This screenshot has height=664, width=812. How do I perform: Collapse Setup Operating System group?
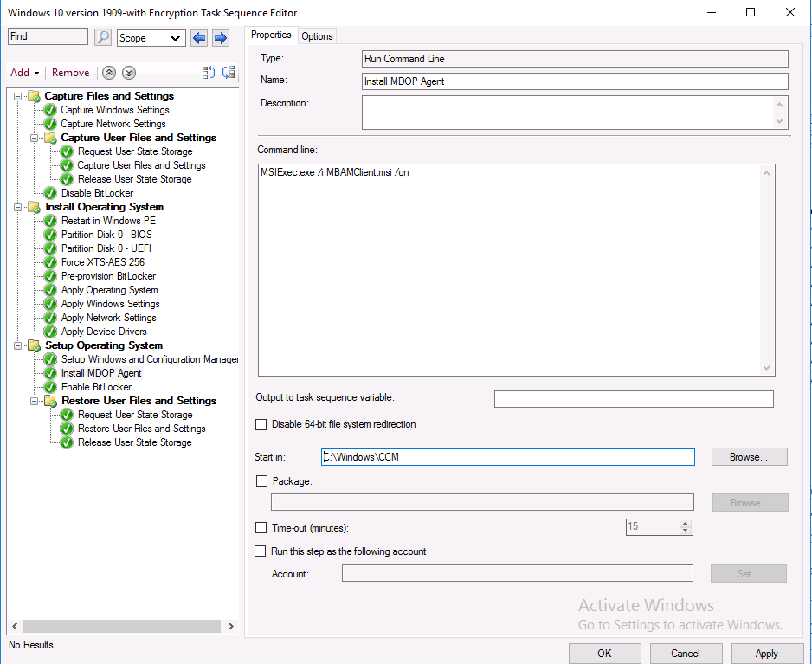pyautogui.click(x=17, y=345)
